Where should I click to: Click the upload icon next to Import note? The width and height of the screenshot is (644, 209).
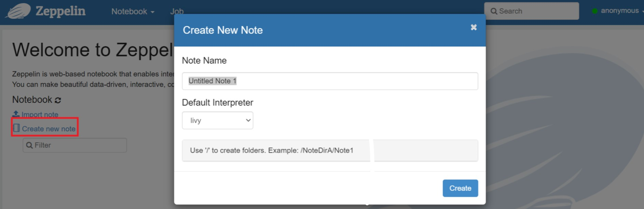point(16,114)
